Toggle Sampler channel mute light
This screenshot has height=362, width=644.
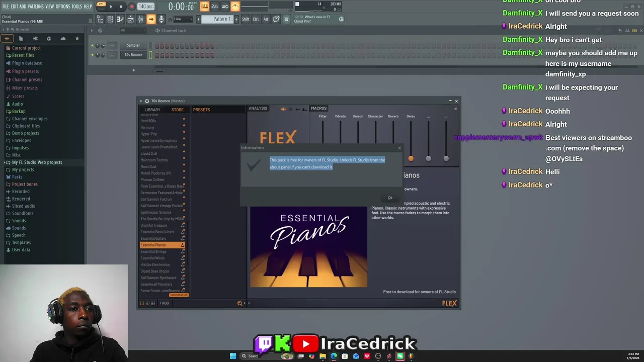pos(92,46)
